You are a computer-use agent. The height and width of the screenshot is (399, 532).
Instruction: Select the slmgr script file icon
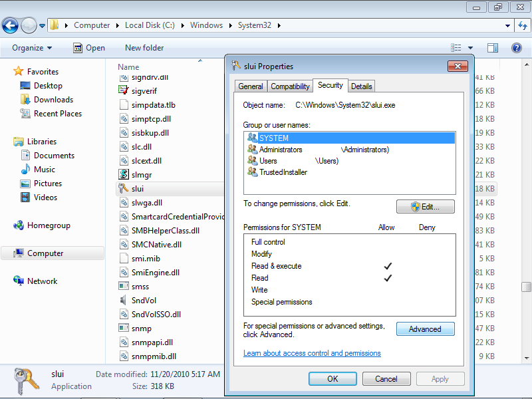point(124,174)
